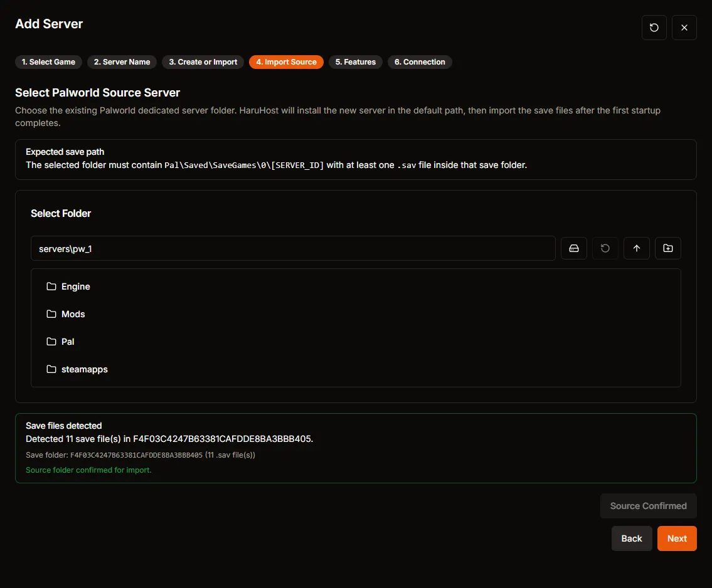Open the Features step
Screen dimensions: 712x588
355,61
